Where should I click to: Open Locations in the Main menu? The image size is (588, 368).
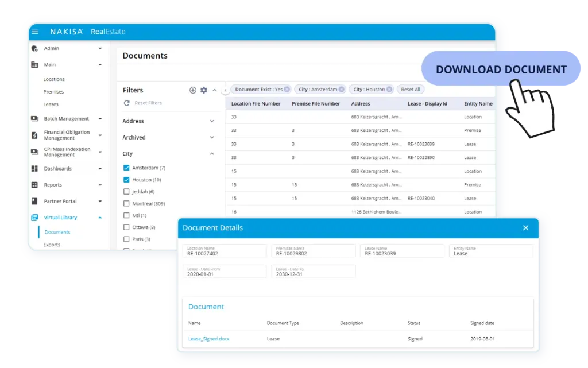pyautogui.click(x=54, y=79)
